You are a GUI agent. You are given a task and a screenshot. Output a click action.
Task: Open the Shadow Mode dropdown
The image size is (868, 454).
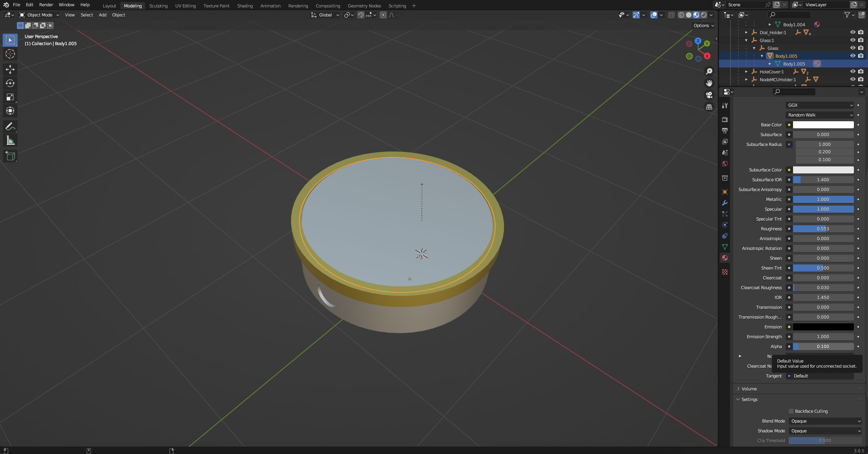coord(825,431)
